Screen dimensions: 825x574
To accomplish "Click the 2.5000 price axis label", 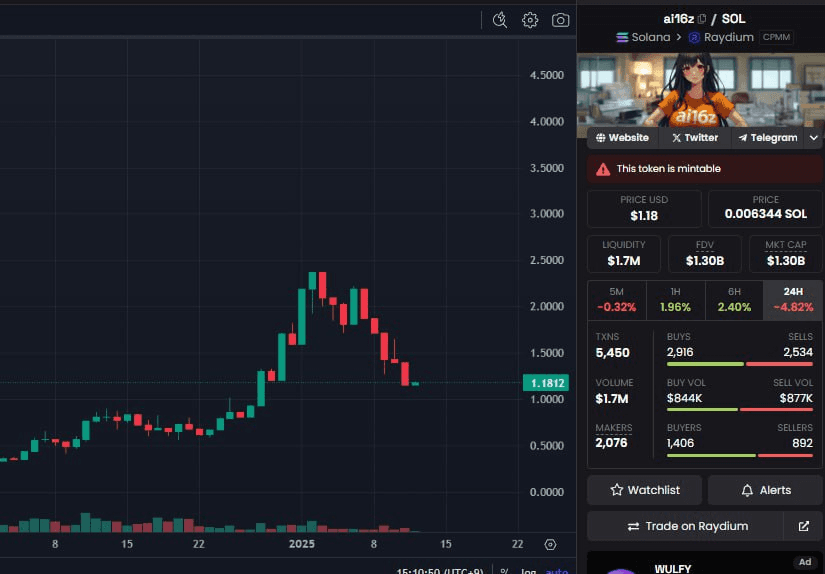I will [547, 260].
